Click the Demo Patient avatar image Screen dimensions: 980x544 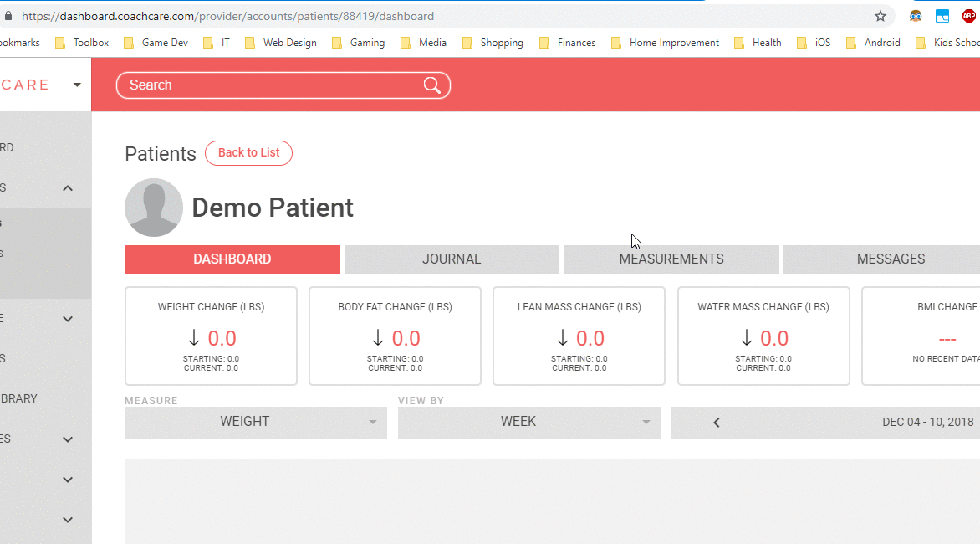pyautogui.click(x=154, y=208)
